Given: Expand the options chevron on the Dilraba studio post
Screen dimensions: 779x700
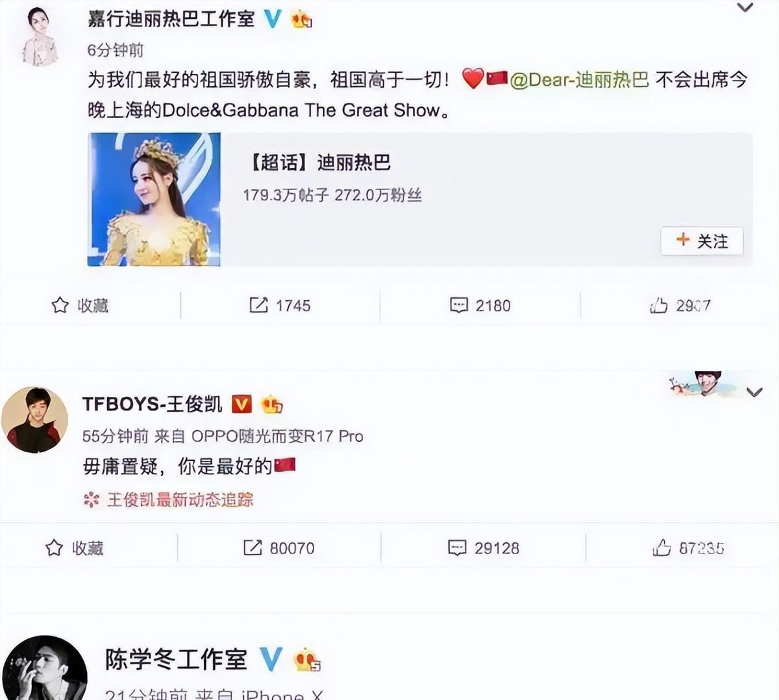Looking at the screenshot, I should (745, 8).
